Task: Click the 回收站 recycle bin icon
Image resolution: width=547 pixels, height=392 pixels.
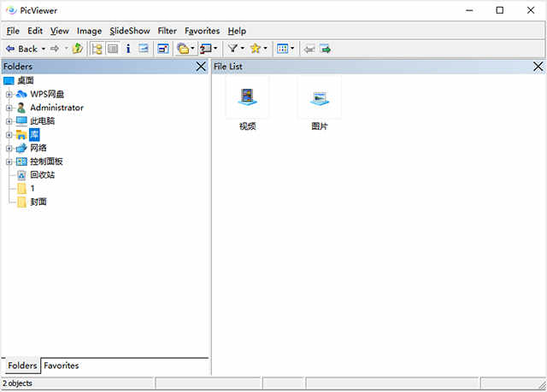Action: [x=21, y=175]
